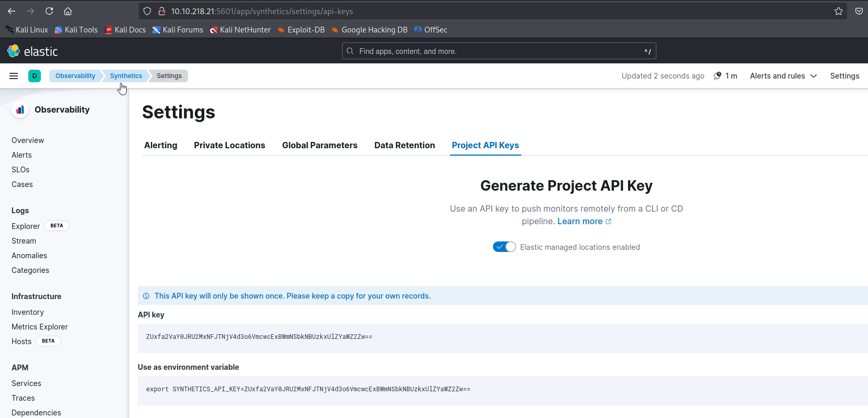The width and height of the screenshot is (868, 418).
Task: Toggle Elastic managed locations enabled switch
Action: tap(504, 247)
